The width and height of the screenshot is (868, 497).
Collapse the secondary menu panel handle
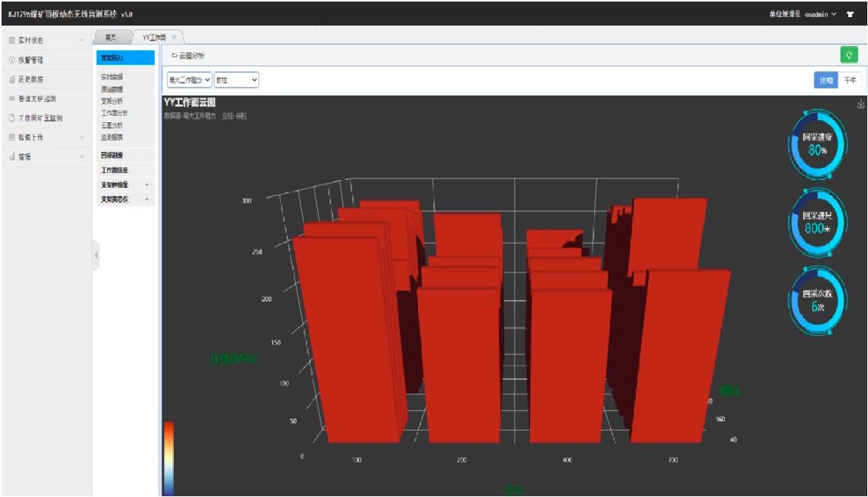(x=96, y=255)
